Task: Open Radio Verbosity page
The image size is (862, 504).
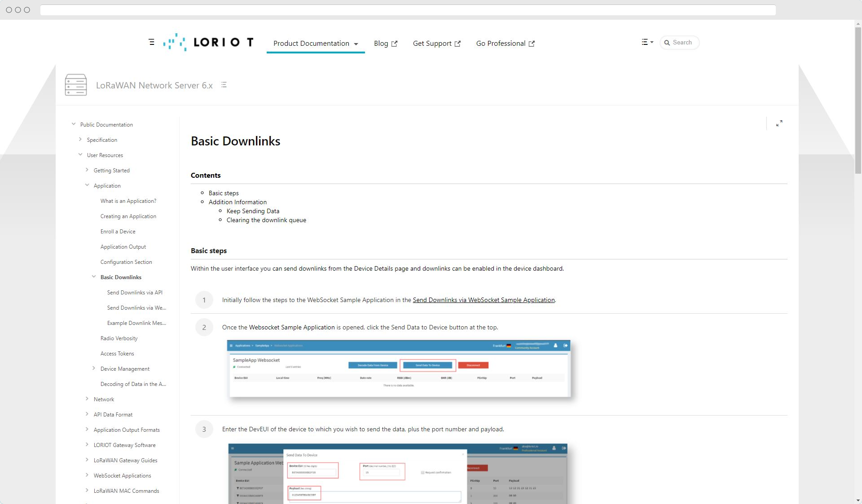Action: pyautogui.click(x=119, y=338)
